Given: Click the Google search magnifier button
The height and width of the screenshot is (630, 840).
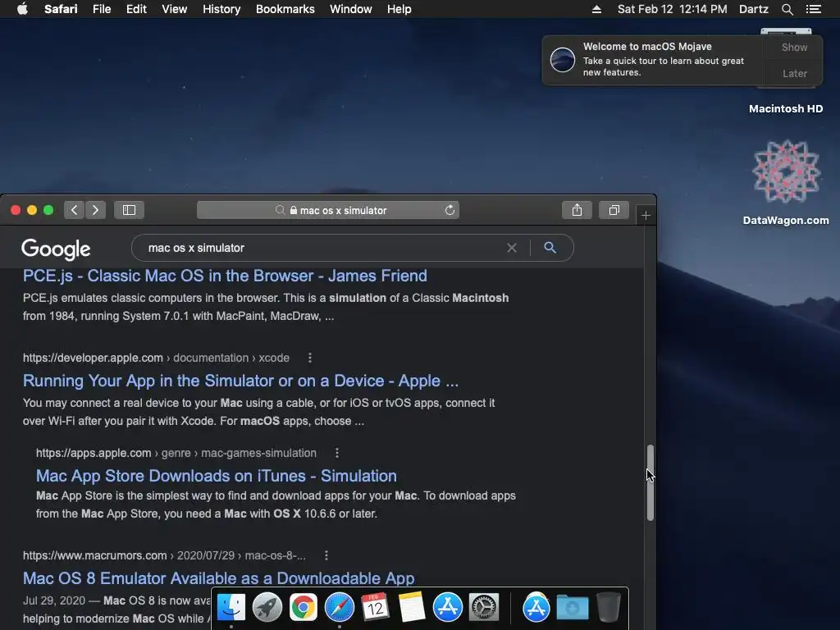Looking at the screenshot, I should pyautogui.click(x=550, y=248).
